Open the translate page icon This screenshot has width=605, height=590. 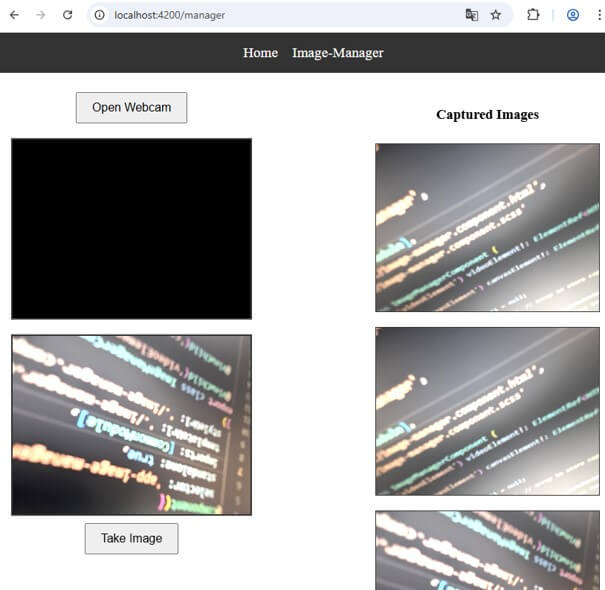pos(471,15)
